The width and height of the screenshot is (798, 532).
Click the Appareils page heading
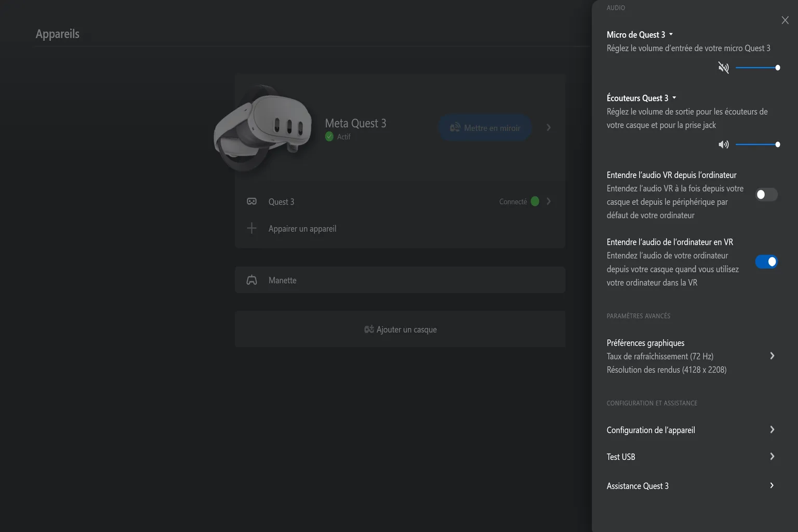tap(58, 34)
